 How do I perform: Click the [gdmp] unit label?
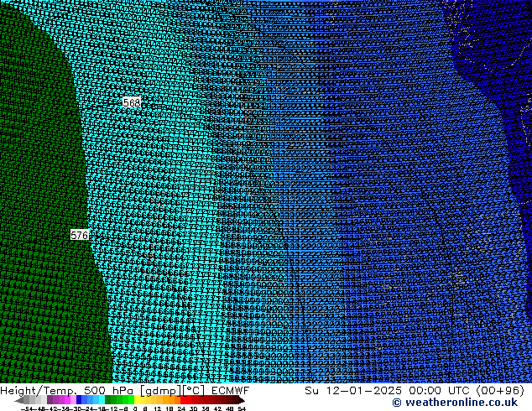[x=159, y=391]
